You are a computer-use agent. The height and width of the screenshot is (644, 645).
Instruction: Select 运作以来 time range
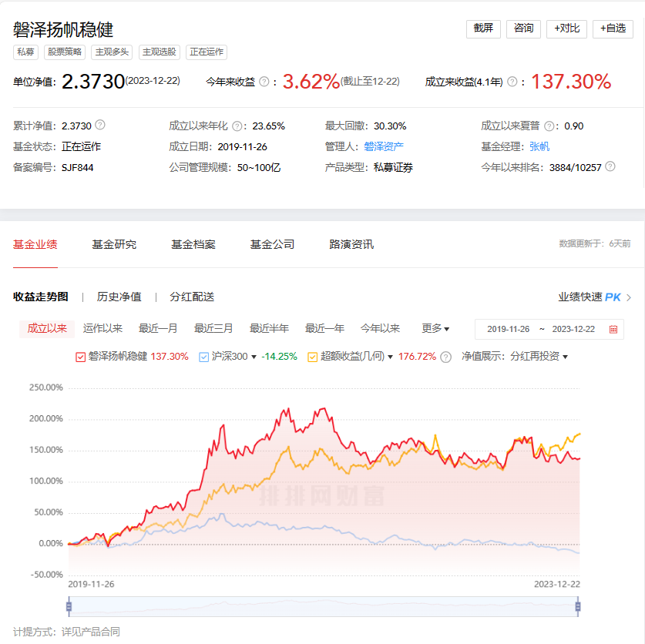pyautogui.click(x=102, y=329)
